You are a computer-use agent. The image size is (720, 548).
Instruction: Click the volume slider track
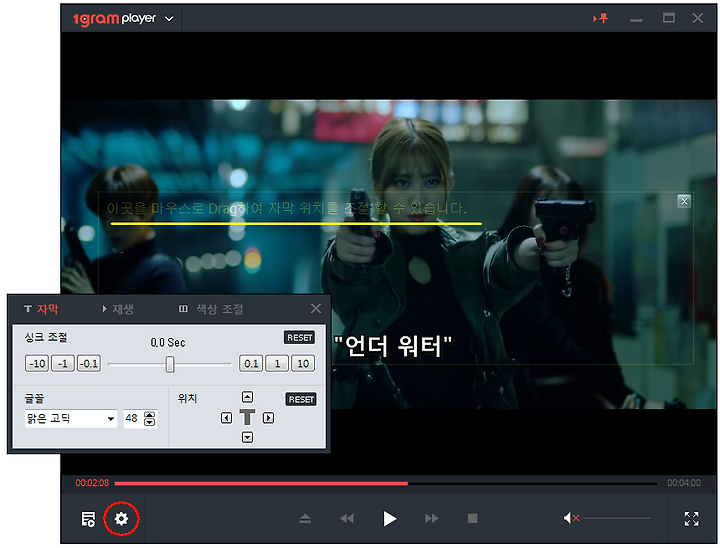point(617,518)
